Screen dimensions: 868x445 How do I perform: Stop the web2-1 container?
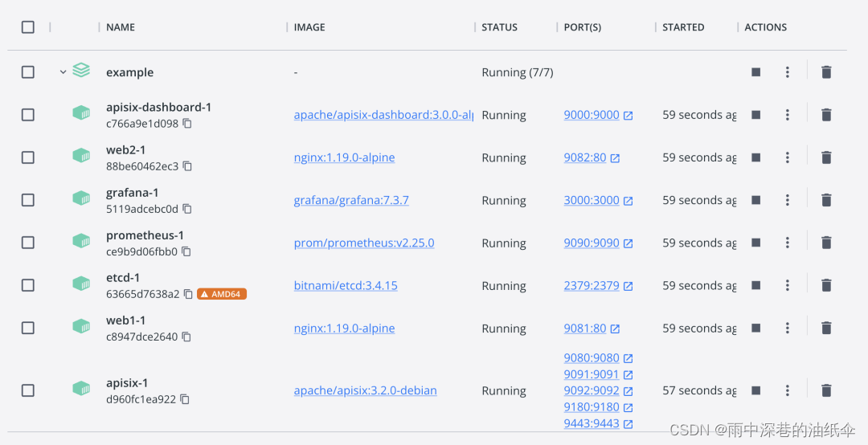coord(755,157)
